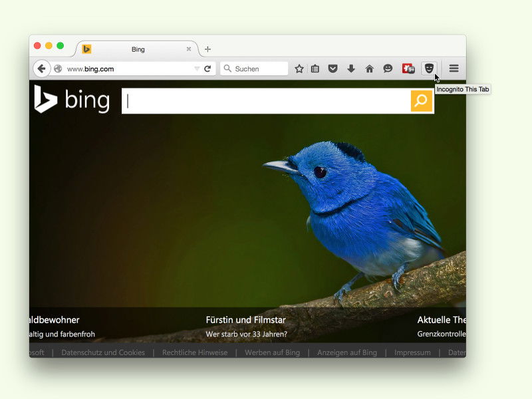Open the hamburger menu

(454, 68)
